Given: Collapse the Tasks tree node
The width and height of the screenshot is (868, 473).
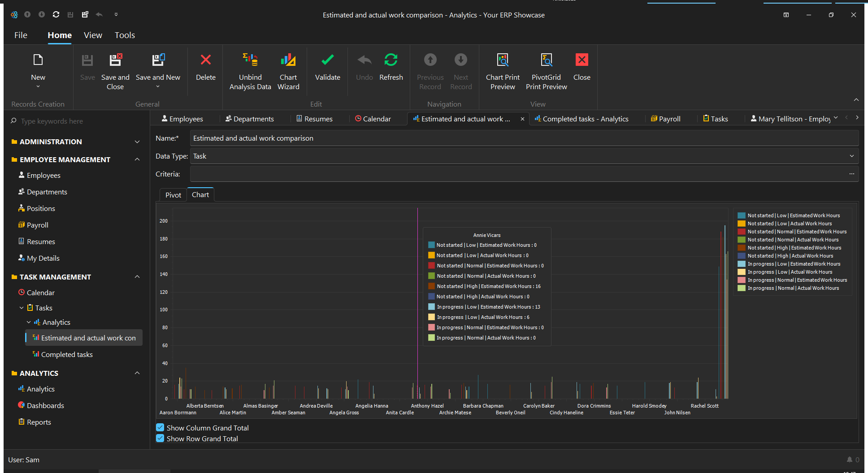Looking at the screenshot, I should click(22, 308).
